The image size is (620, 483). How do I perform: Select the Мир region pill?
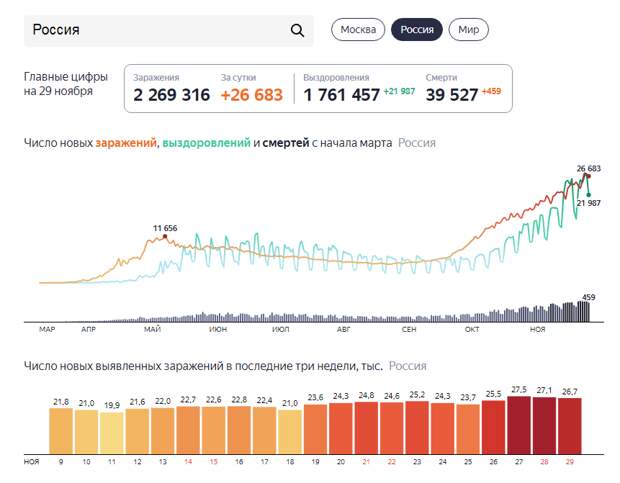point(469,30)
